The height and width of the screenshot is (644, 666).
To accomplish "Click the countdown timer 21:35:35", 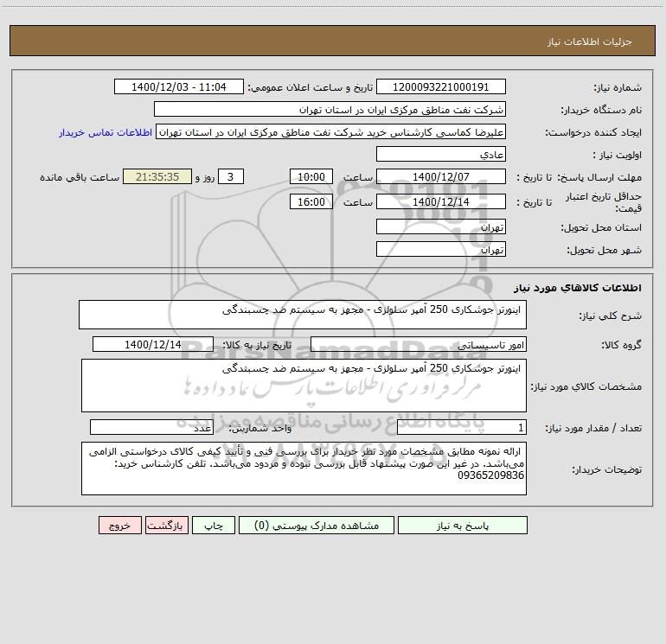I will point(157,176).
